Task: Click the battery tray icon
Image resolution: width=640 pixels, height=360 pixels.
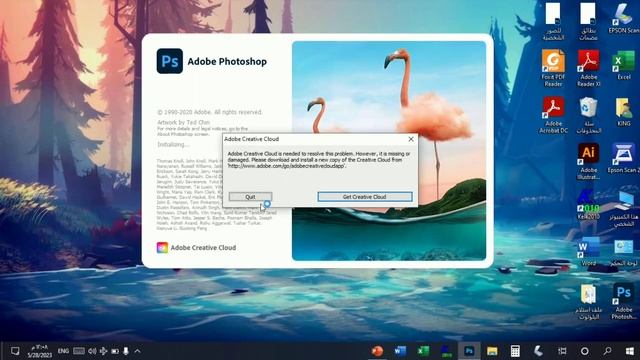Action: 115,351
